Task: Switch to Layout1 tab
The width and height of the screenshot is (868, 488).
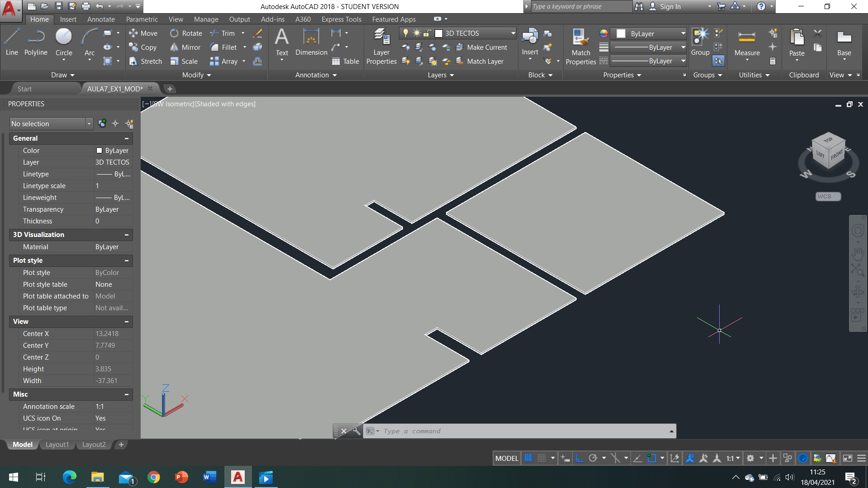Action: [57, 445]
